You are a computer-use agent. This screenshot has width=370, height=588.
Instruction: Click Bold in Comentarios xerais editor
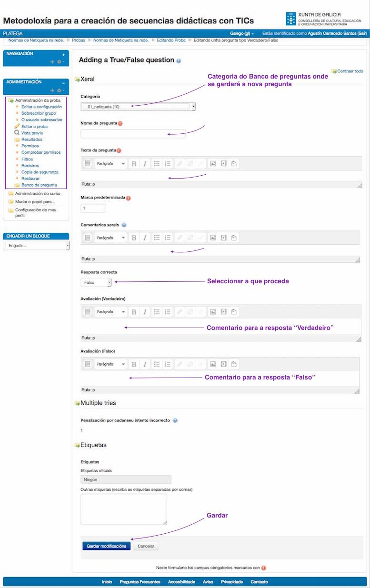coord(134,238)
